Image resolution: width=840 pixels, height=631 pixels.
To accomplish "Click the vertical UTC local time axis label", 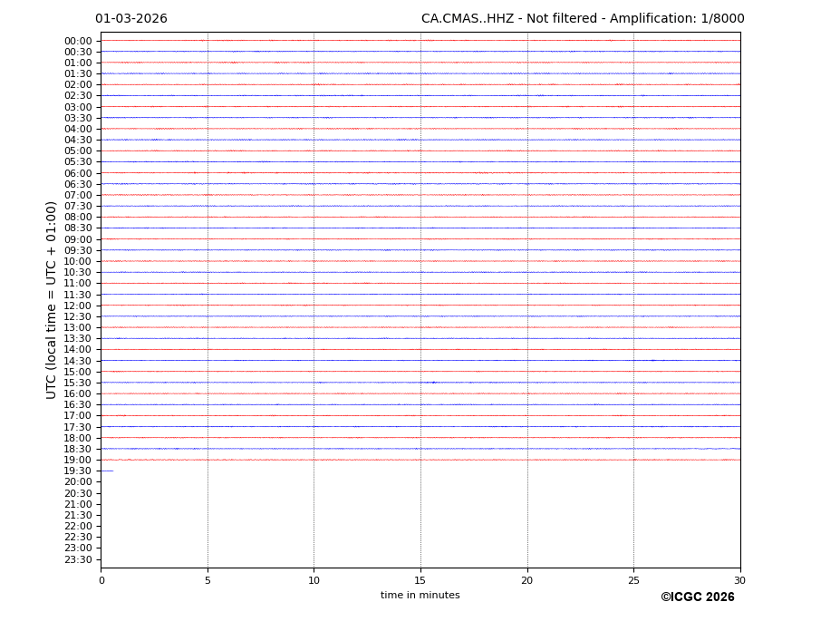I will click(x=52, y=300).
